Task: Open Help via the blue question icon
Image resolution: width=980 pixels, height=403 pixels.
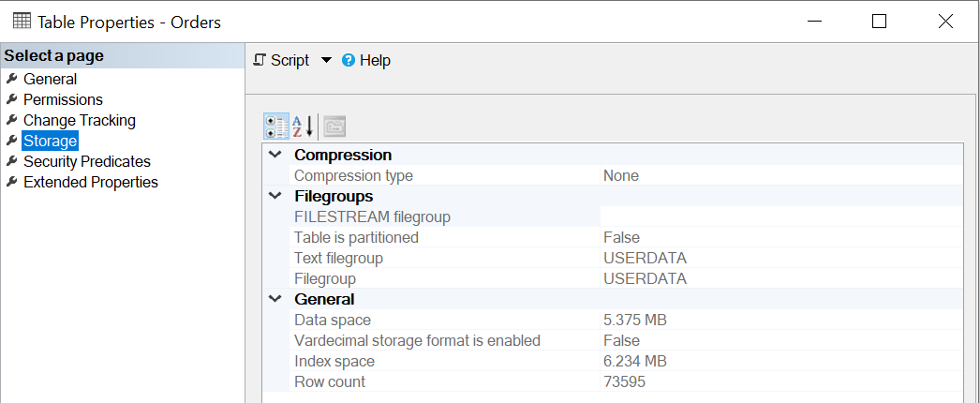Action: [349, 61]
